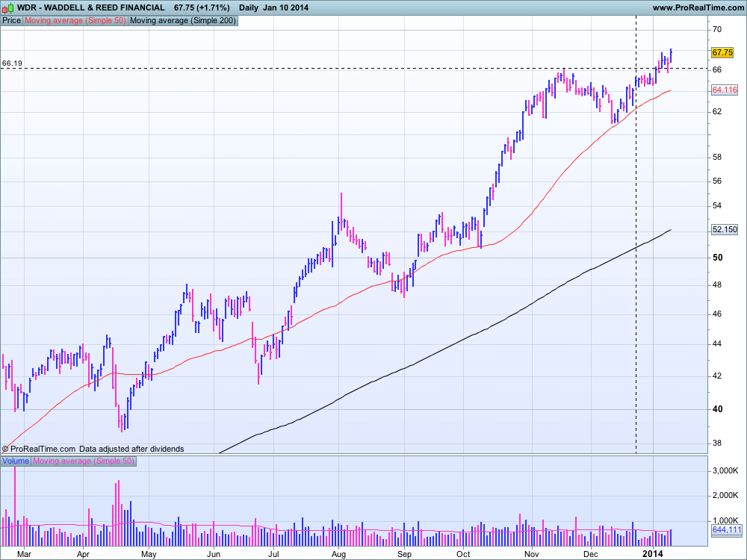
Task: Click the red 64.116 moving average tag
Action: click(x=725, y=90)
